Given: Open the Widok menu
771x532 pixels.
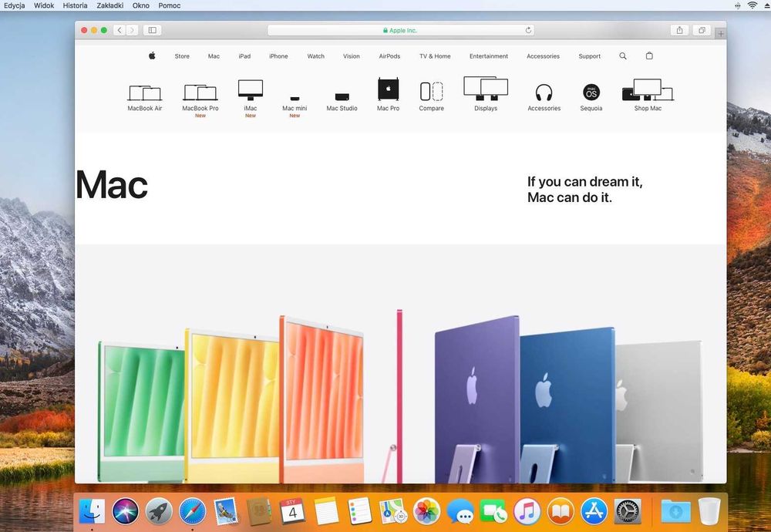Looking at the screenshot, I should 44,5.
